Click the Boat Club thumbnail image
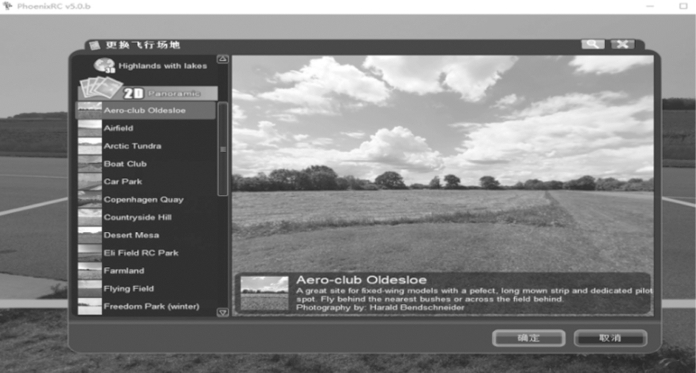 (x=90, y=164)
